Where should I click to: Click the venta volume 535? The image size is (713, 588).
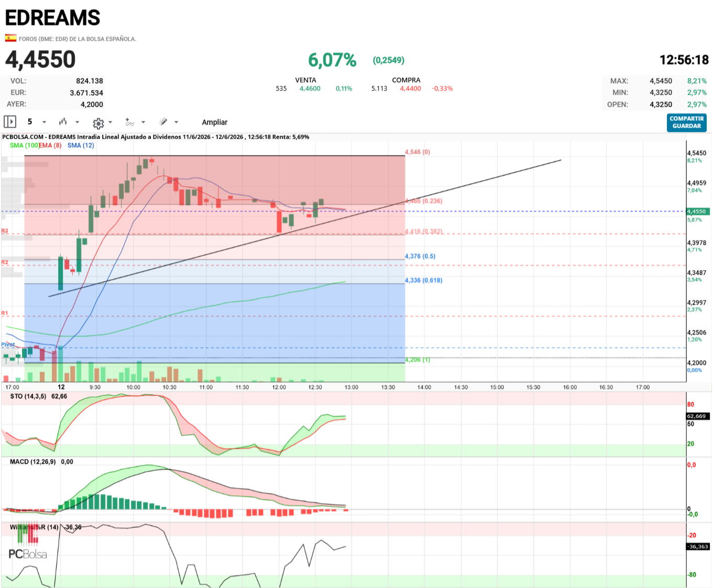[x=281, y=88]
